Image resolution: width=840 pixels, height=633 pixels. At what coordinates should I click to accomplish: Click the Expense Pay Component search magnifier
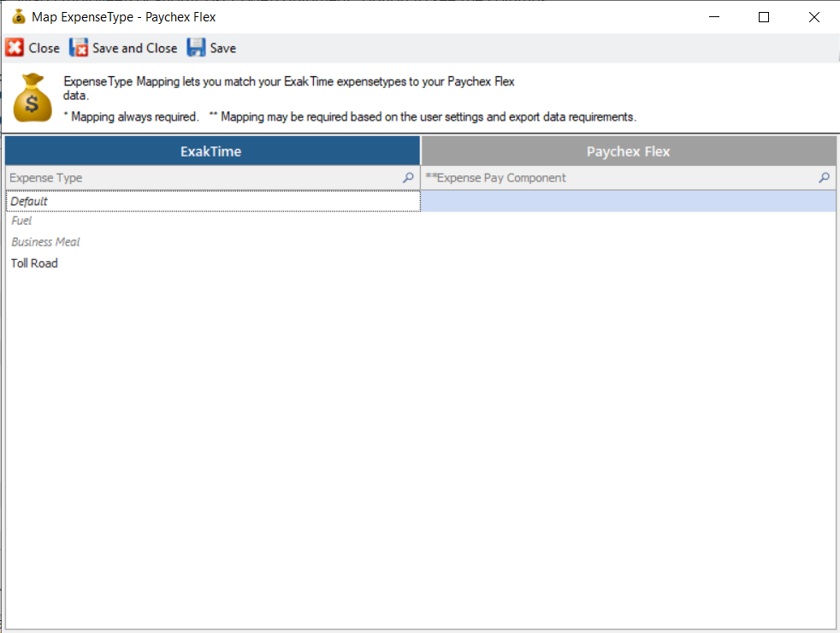coord(824,177)
